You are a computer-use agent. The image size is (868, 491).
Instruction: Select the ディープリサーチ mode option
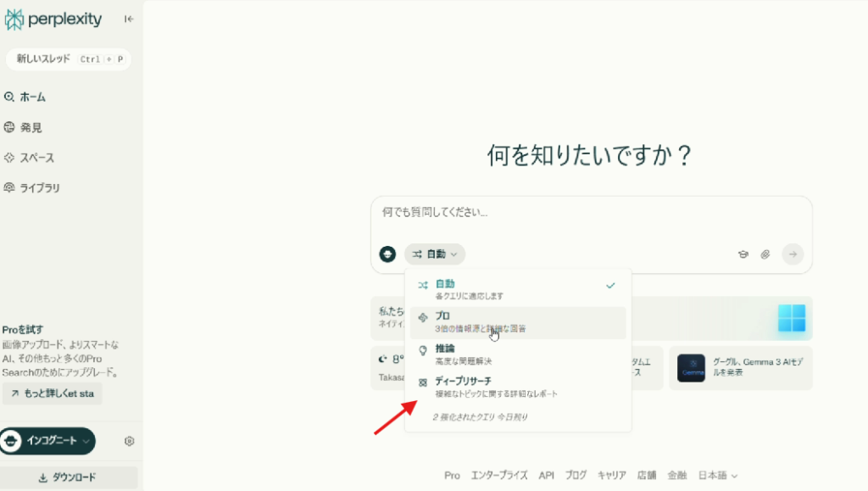point(518,388)
